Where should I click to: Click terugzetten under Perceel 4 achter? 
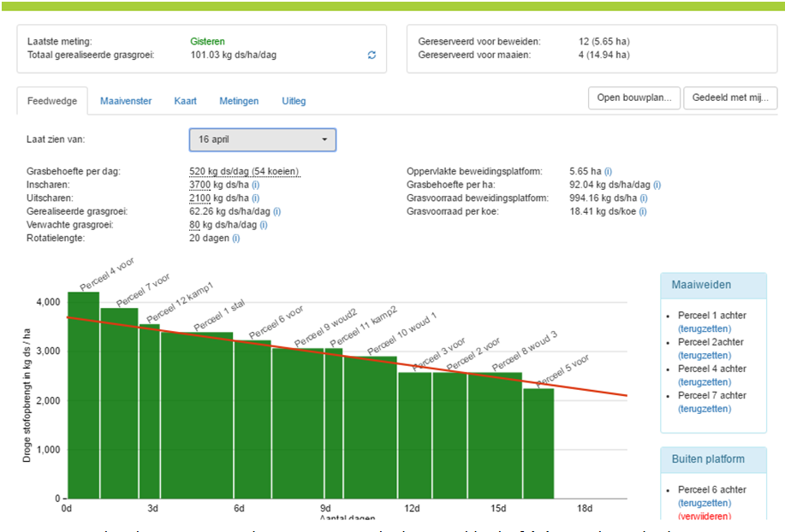click(705, 382)
